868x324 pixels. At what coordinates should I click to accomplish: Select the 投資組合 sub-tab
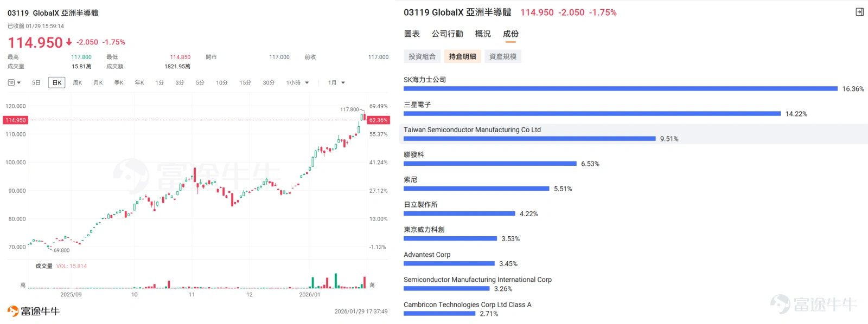(422, 56)
